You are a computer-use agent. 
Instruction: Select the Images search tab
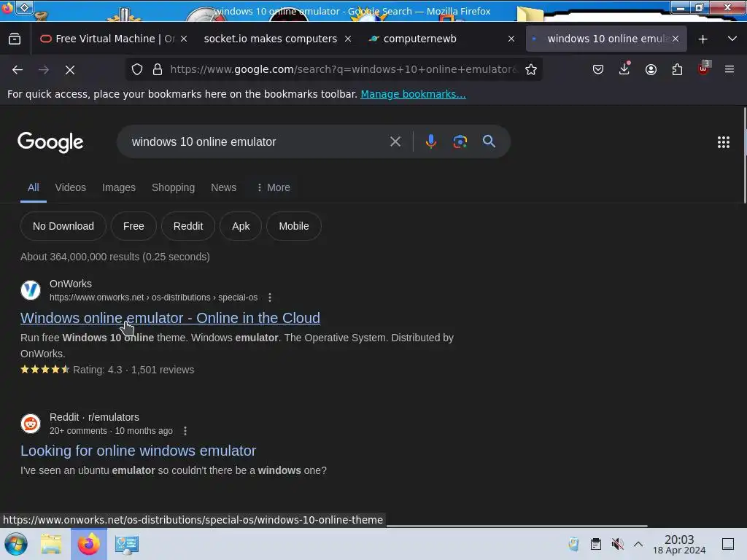119,187
